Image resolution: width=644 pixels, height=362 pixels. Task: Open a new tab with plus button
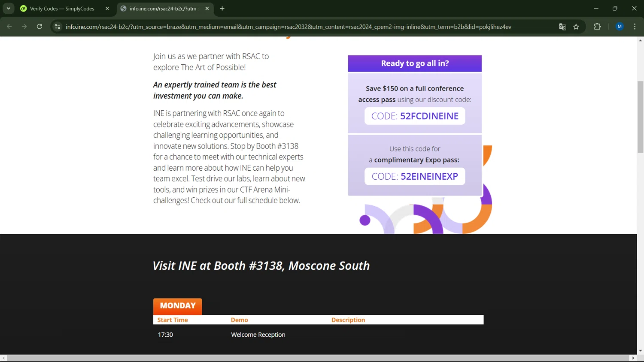[222, 9]
